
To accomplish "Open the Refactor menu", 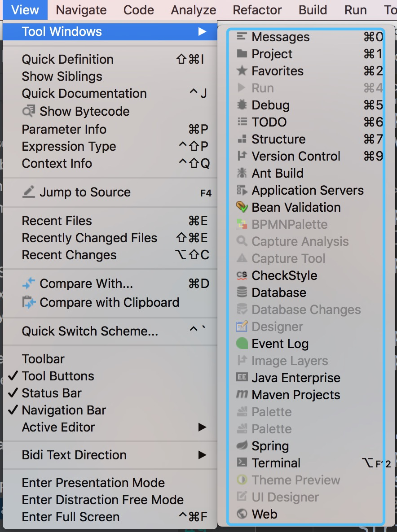I will 257,10.
